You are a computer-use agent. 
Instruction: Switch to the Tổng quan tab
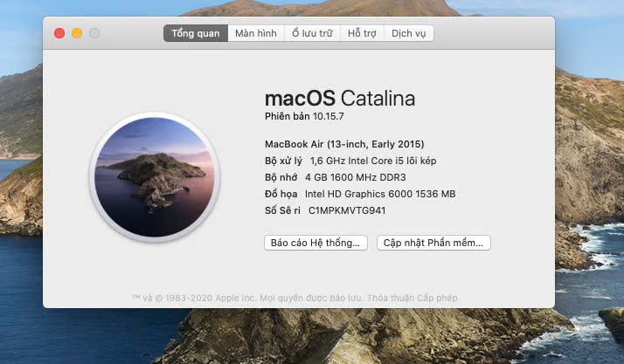tap(196, 33)
